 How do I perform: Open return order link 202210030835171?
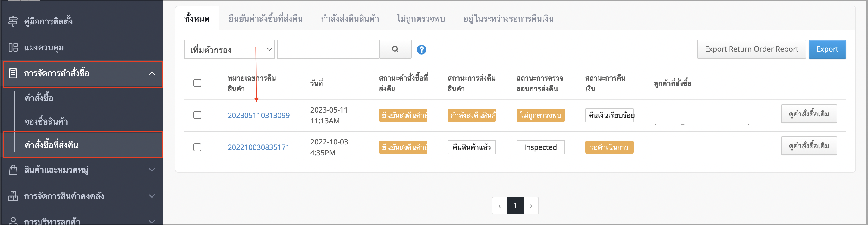(259, 147)
